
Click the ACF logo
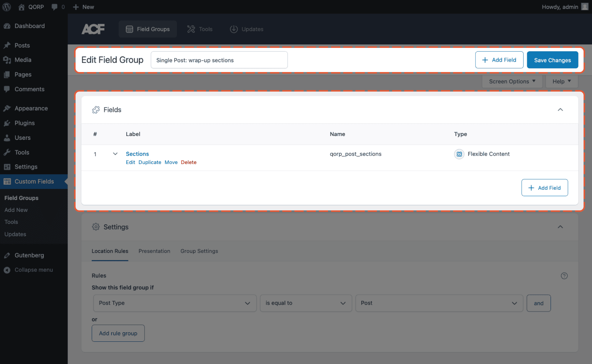(x=93, y=29)
